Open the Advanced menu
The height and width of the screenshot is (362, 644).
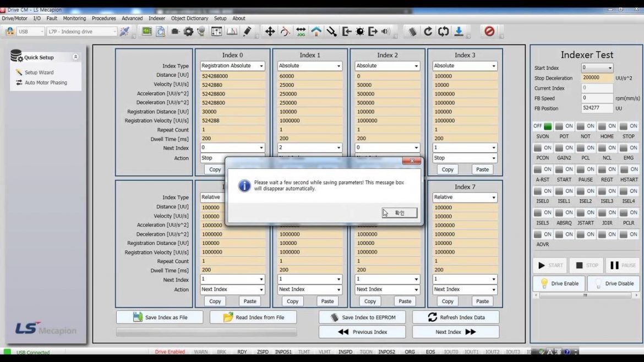point(132,19)
